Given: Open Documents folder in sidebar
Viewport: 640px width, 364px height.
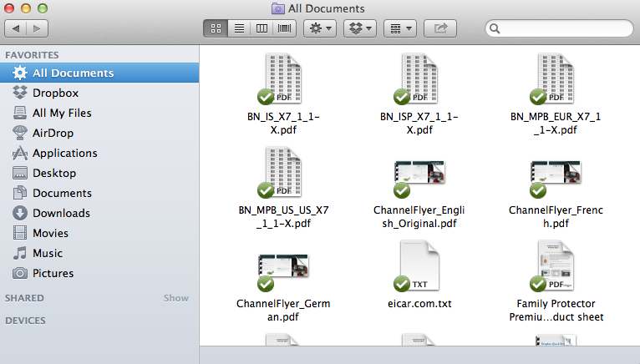Looking at the screenshot, I should coord(99,193).
